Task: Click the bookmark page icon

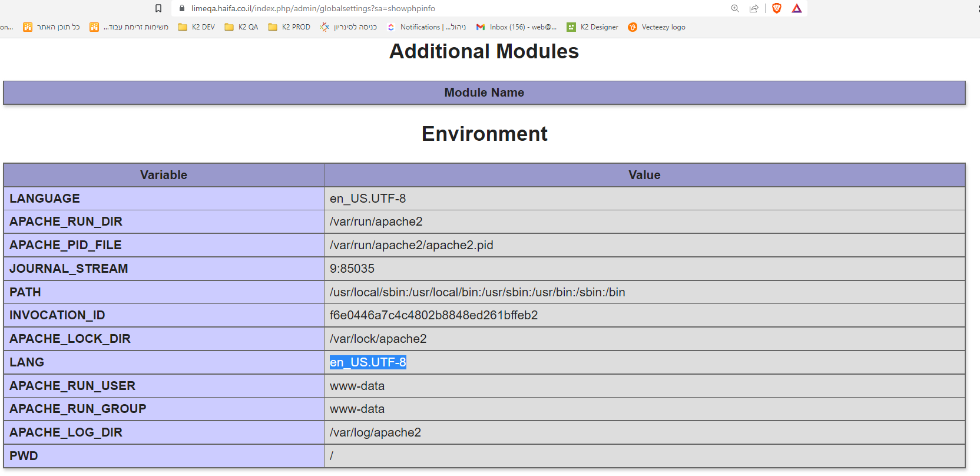Action: click(x=158, y=8)
